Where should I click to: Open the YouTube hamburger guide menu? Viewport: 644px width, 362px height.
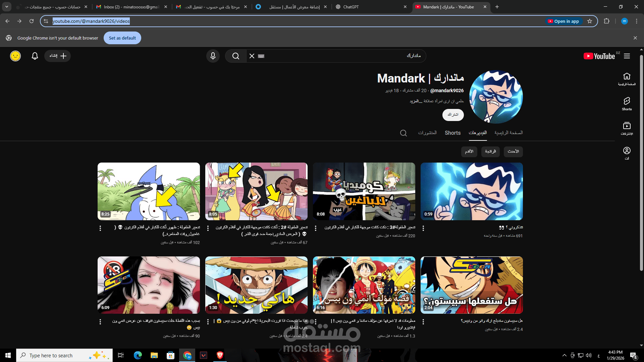pos(627,56)
